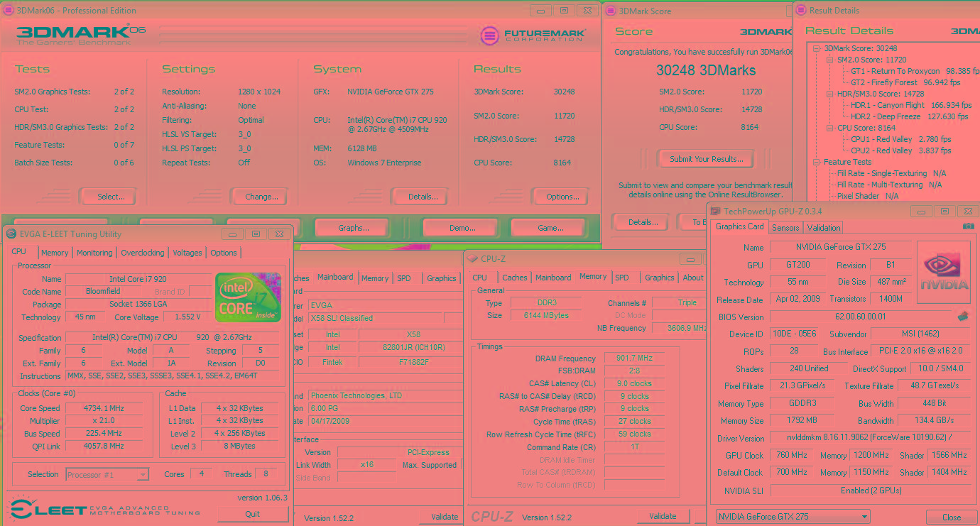The width and height of the screenshot is (980, 526).
Task: Select the Pixel Shader tree row
Action: pyautogui.click(x=867, y=196)
